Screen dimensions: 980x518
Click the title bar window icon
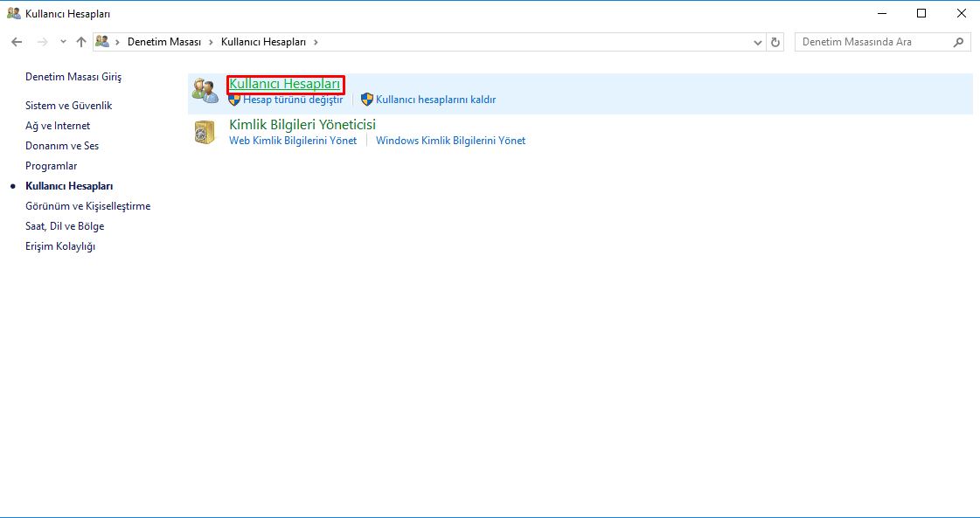pyautogui.click(x=13, y=14)
